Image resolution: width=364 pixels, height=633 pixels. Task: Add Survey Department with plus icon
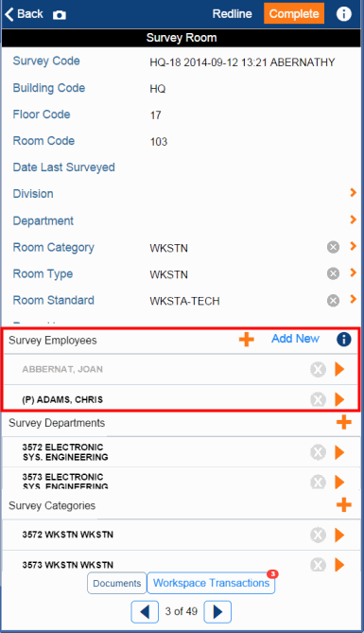click(344, 422)
